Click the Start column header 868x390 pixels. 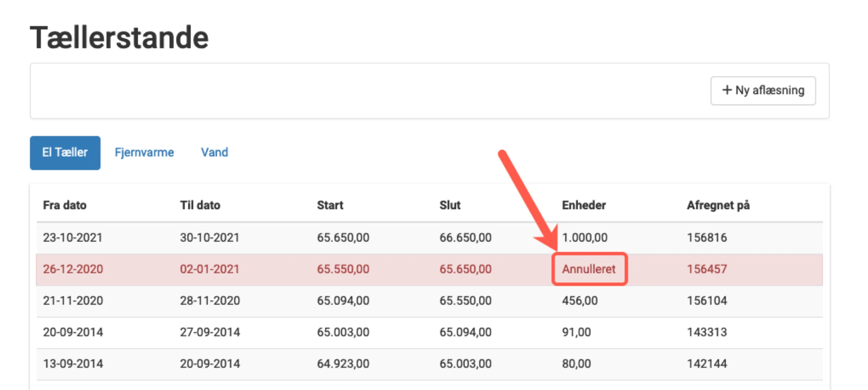tap(330, 205)
